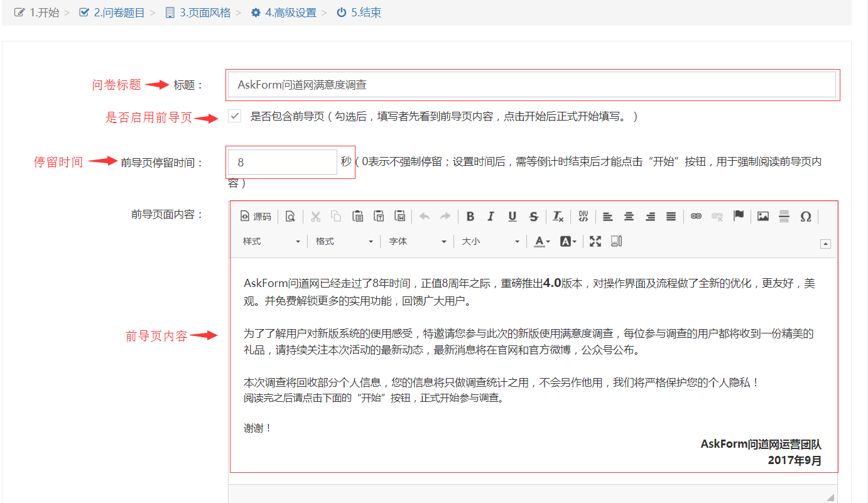868x503 pixels.
Task: Click the 标题 title input field
Action: (531, 85)
